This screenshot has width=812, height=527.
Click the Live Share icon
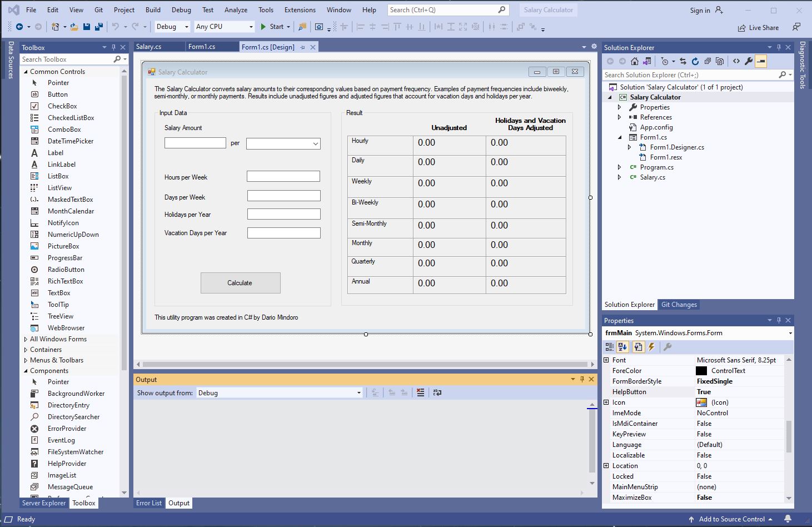click(x=758, y=28)
